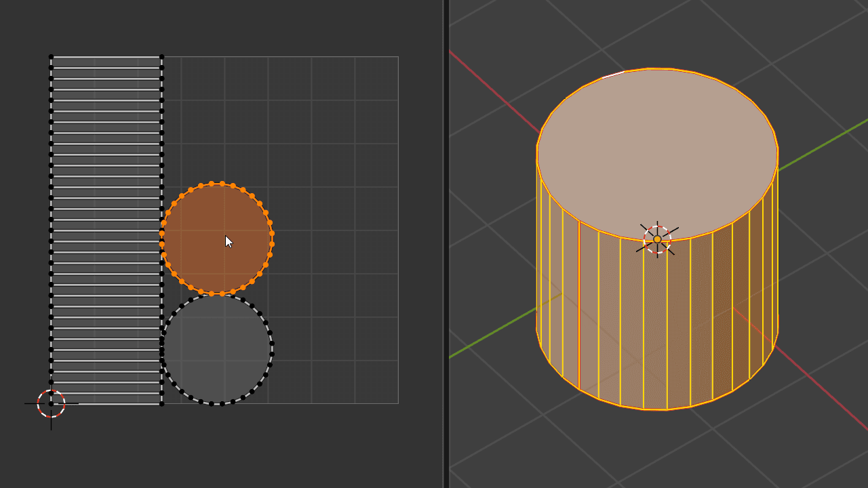The width and height of the screenshot is (868, 488).
Task: Click the 2D cursor in the UV editor
Action: point(51,403)
